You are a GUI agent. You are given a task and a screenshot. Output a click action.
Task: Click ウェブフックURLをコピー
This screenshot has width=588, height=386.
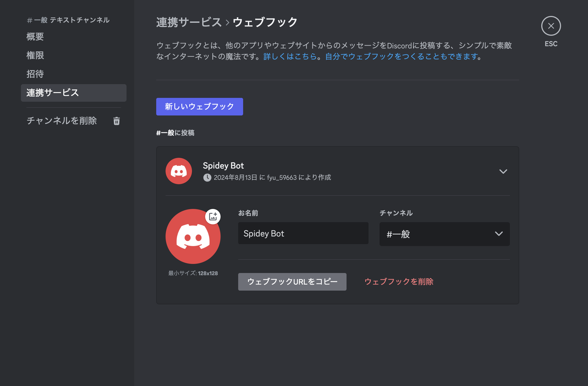[x=292, y=282]
